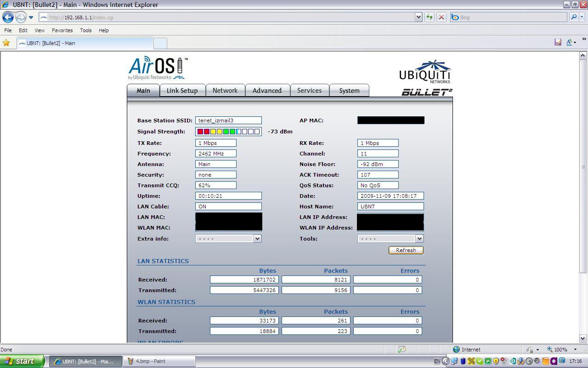
Task: Open the text size dropdown arrow
Action: click(x=575, y=43)
